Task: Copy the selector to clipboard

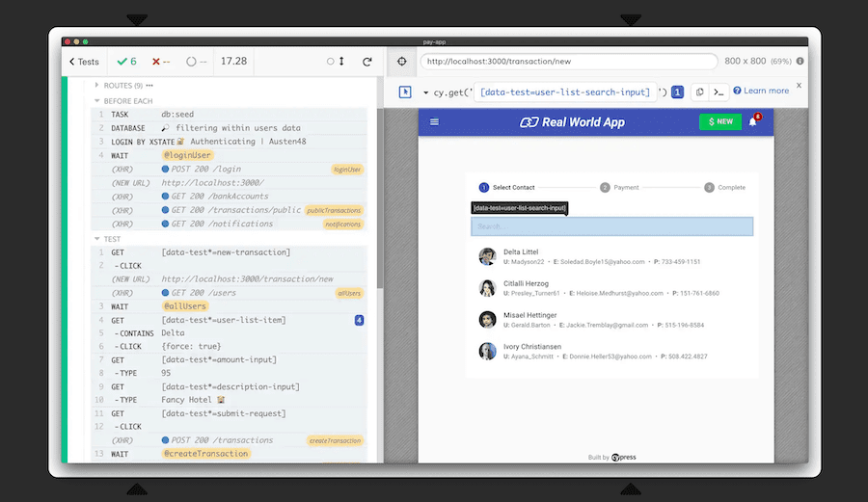Action: (699, 92)
